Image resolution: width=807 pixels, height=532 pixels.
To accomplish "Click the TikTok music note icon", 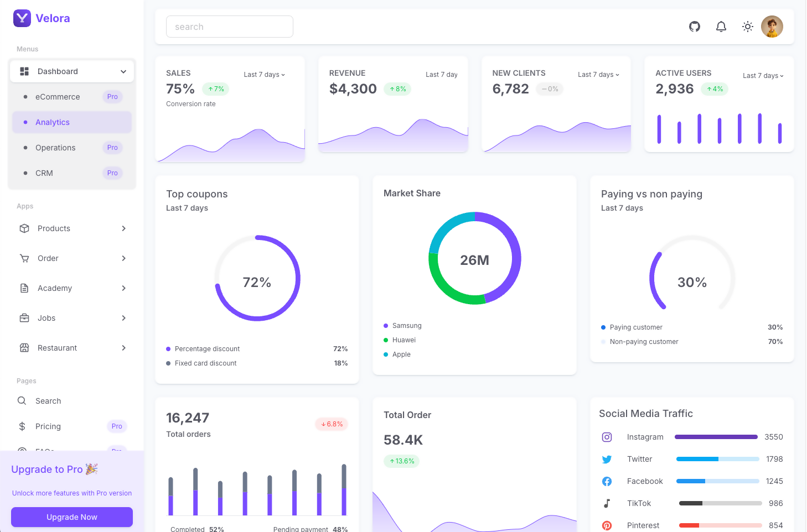I will [607, 503].
